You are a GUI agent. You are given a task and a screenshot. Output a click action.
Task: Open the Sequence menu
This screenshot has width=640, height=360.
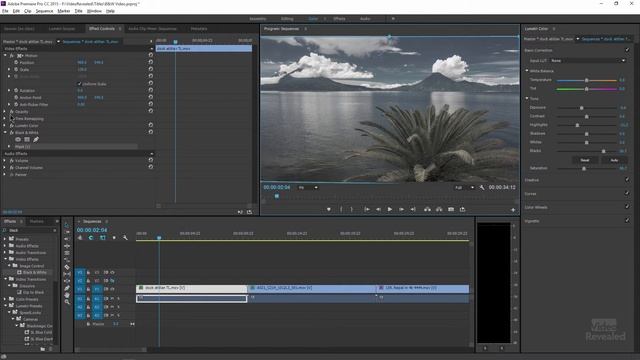[x=44, y=11]
